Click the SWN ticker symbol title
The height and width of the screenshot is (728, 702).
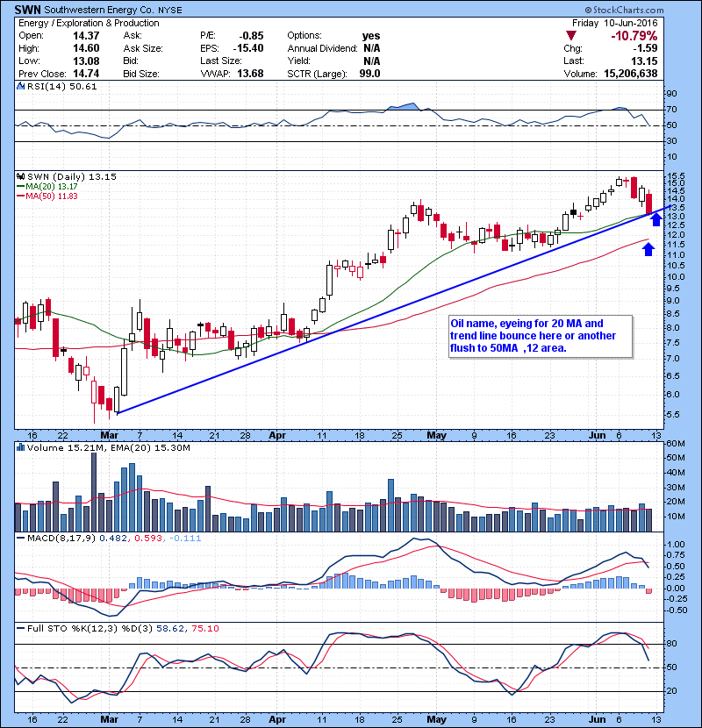tap(27, 10)
